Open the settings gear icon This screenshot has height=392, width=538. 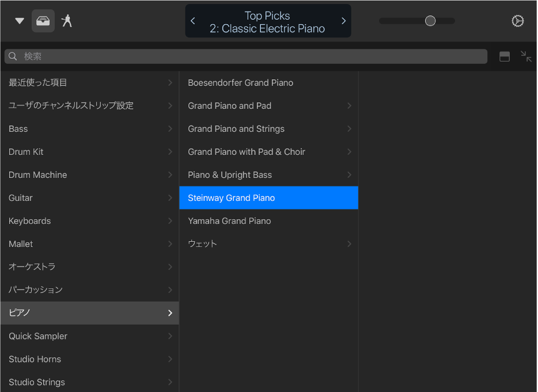(x=518, y=21)
